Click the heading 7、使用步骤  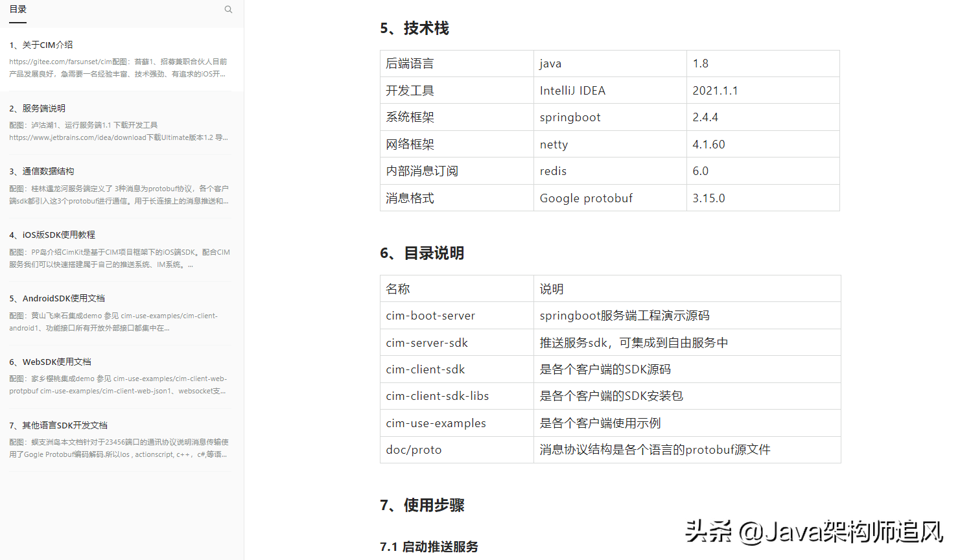[x=422, y=506]
